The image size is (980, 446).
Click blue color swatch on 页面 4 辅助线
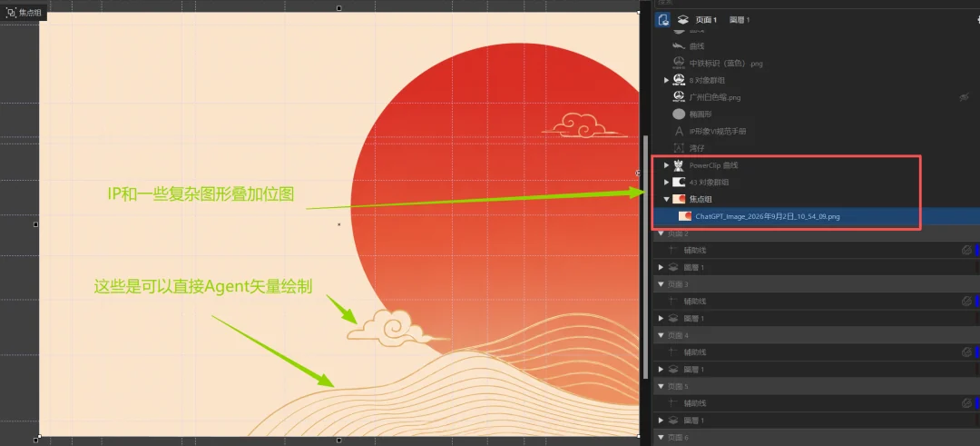(x=977, y=352)
